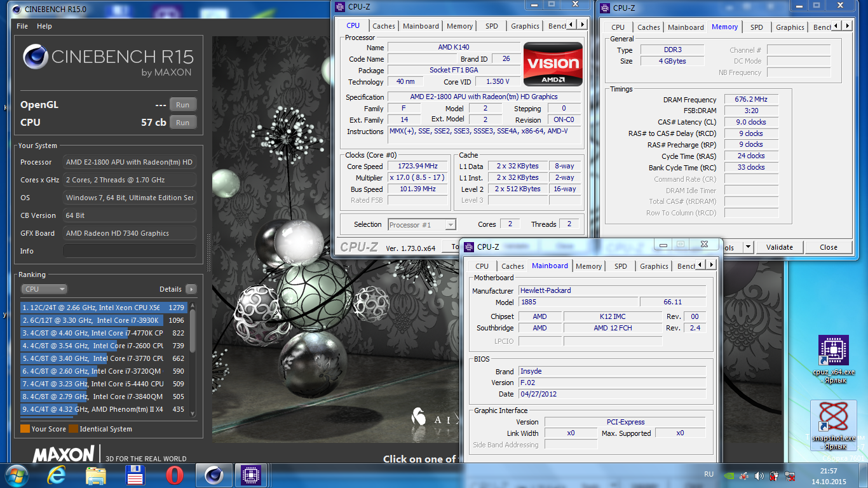Viewport: 868px width, 488px height.
Task: Click the Manufacturer value Hewlett-Packard
Action: pyautogui.click(x=612, y=290)
